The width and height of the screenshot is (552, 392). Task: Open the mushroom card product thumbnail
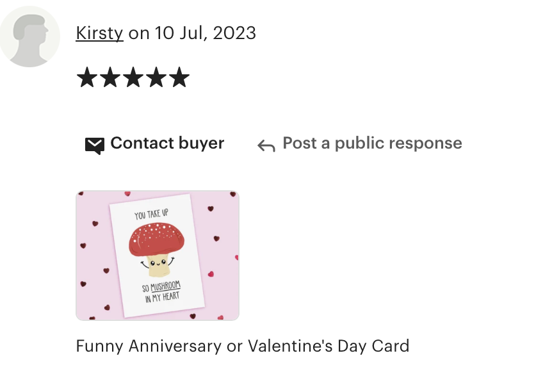click(x=158, y=256)
